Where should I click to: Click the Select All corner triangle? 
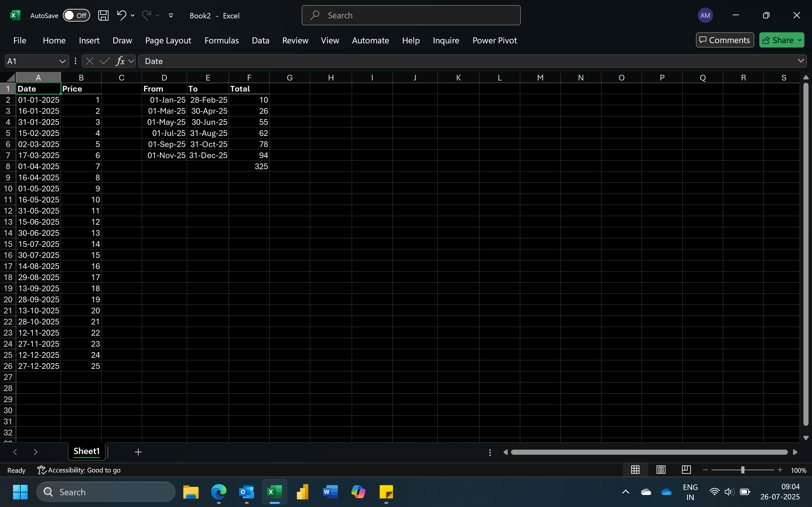(10, 78)
